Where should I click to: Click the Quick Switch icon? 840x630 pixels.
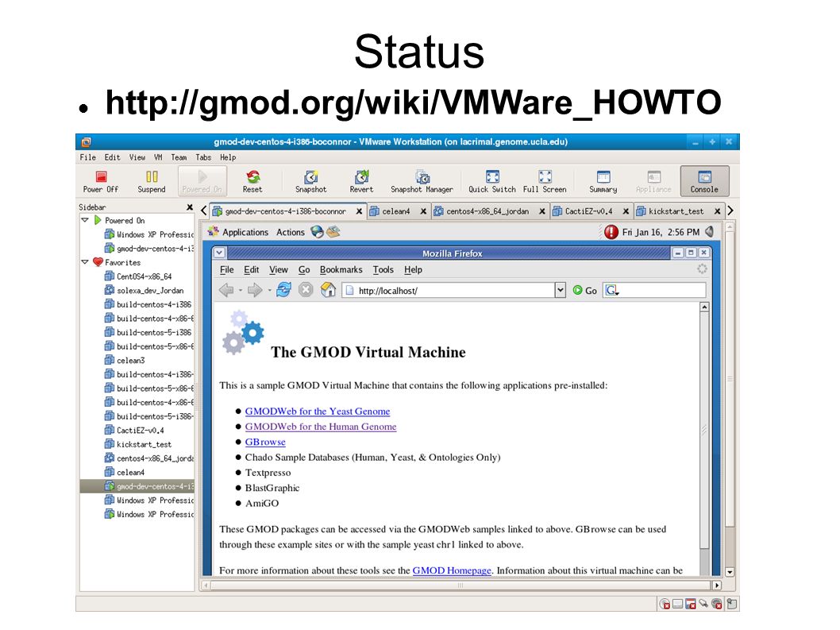click(492, 181)
